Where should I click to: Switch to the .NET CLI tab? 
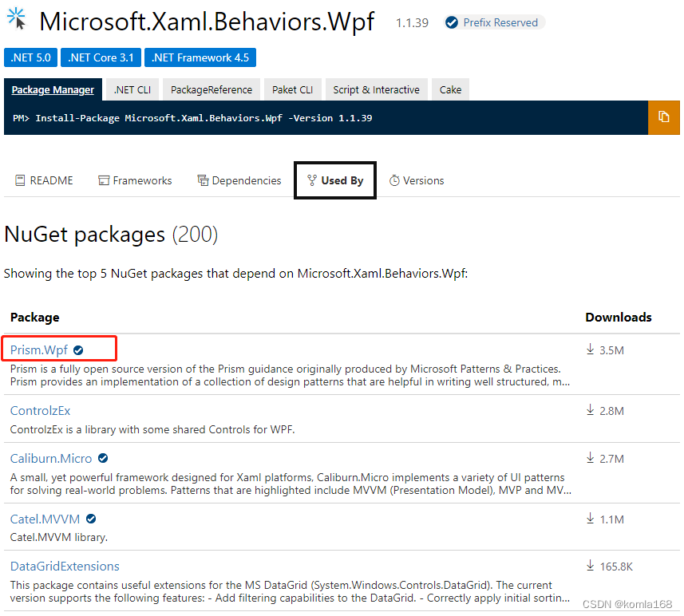tap(132, 89)
